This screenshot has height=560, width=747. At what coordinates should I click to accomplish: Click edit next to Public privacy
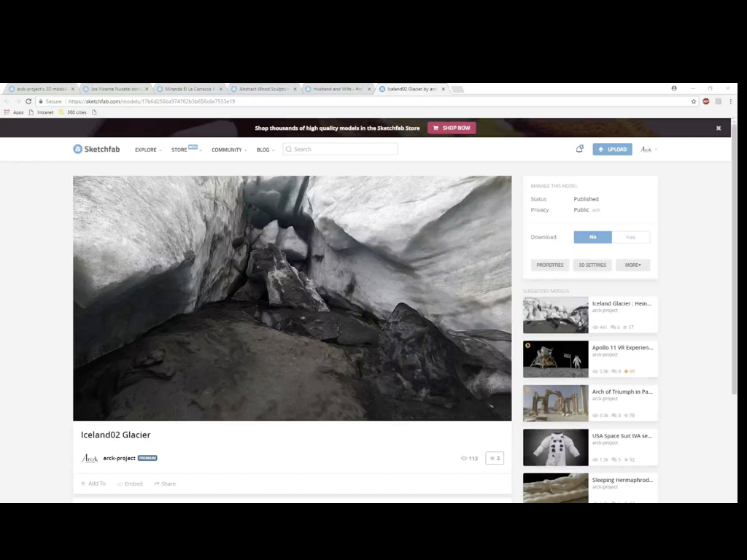click(596, 210)
